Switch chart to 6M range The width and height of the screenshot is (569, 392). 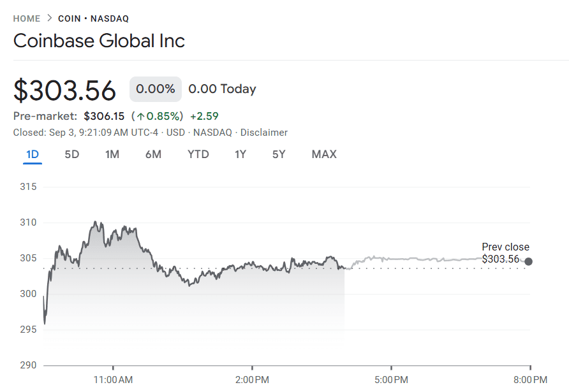point(153,154)
